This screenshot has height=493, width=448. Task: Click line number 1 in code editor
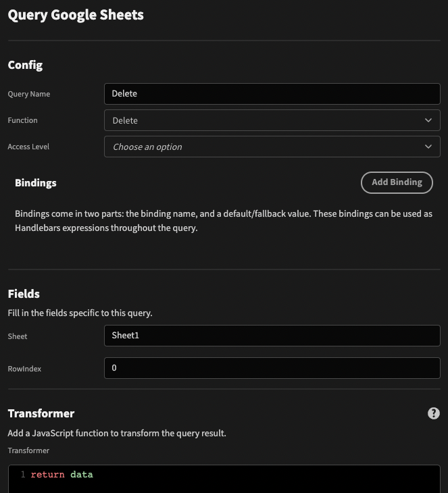click(x=23, y=474)
